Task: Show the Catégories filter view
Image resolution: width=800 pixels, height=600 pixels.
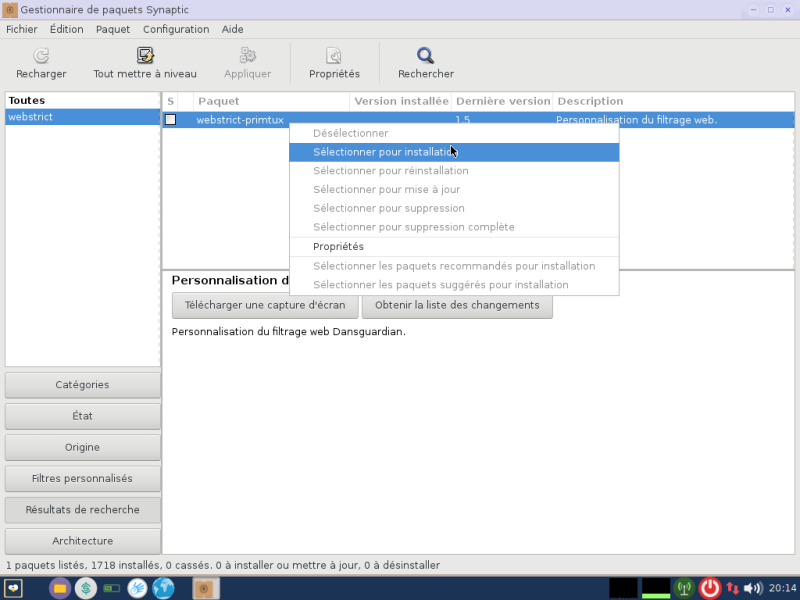Action: click(83, 385)
